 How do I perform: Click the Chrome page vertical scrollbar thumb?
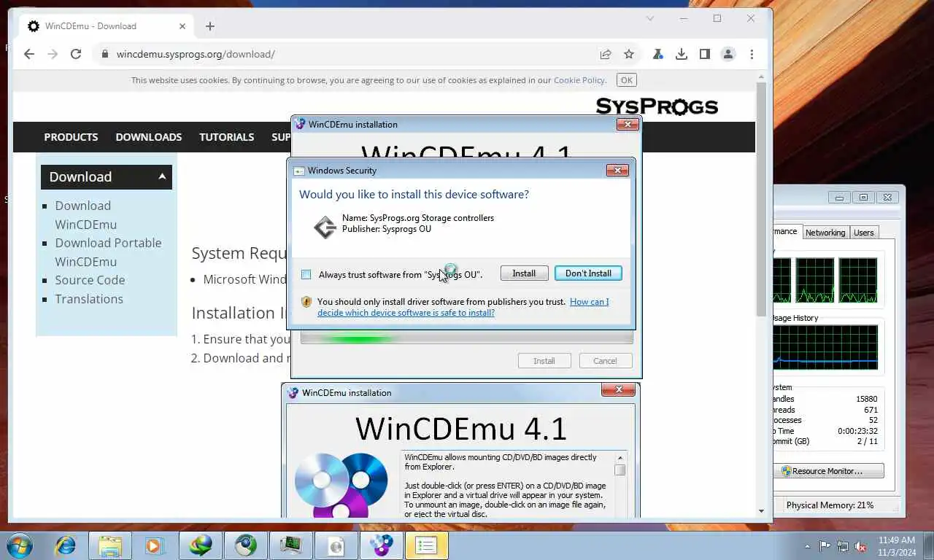click(x=761, y=201)
